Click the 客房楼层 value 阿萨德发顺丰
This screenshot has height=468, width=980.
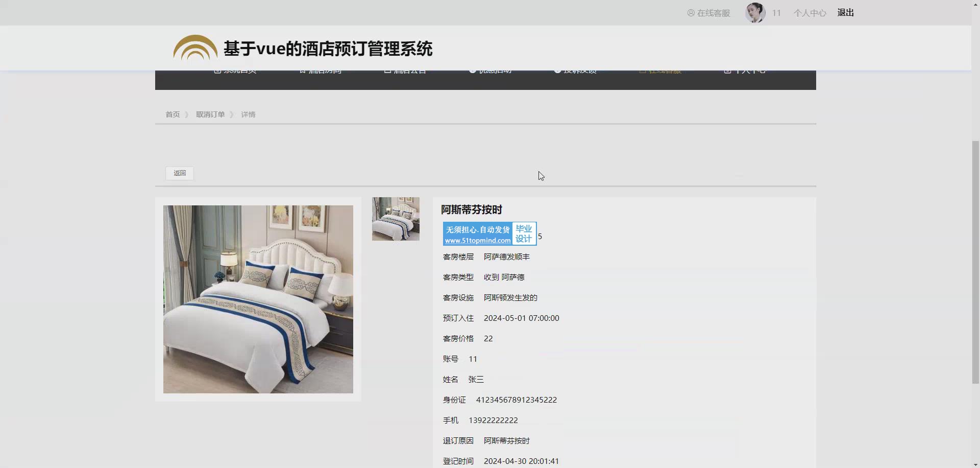(x=507, y=257)
